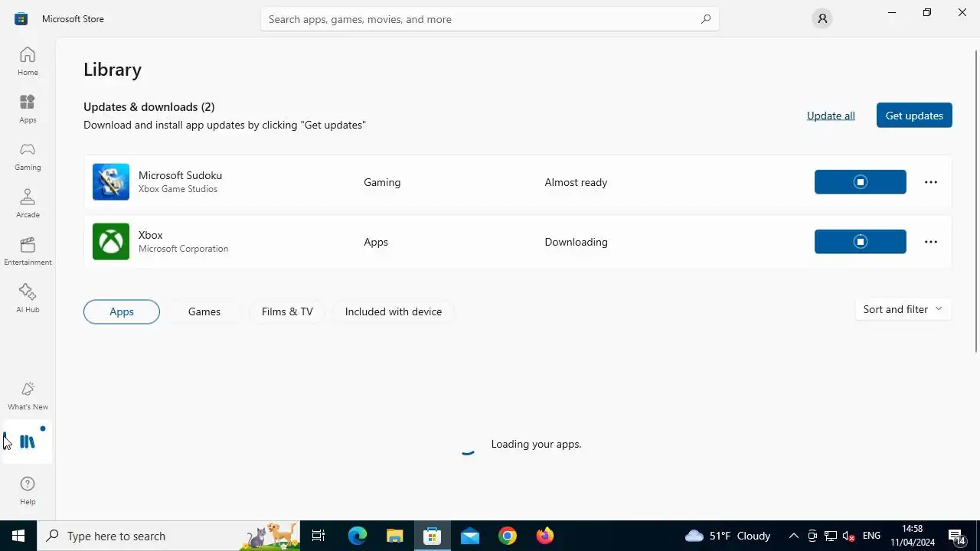This screenshot has height=551, width=980.
Task: Show hidden system tray icons
Action: click(x=794, y=536)
